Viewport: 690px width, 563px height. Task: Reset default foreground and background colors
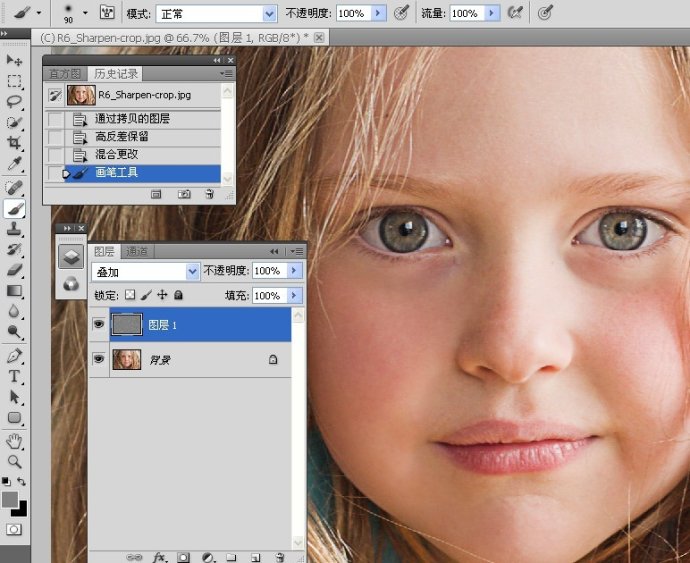click(6, 481)
